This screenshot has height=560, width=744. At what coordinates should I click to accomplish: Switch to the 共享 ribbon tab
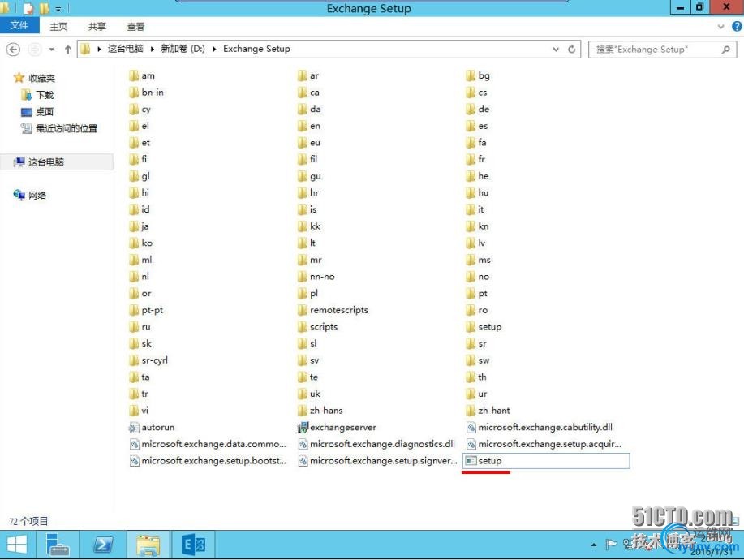tap(97, 27)
